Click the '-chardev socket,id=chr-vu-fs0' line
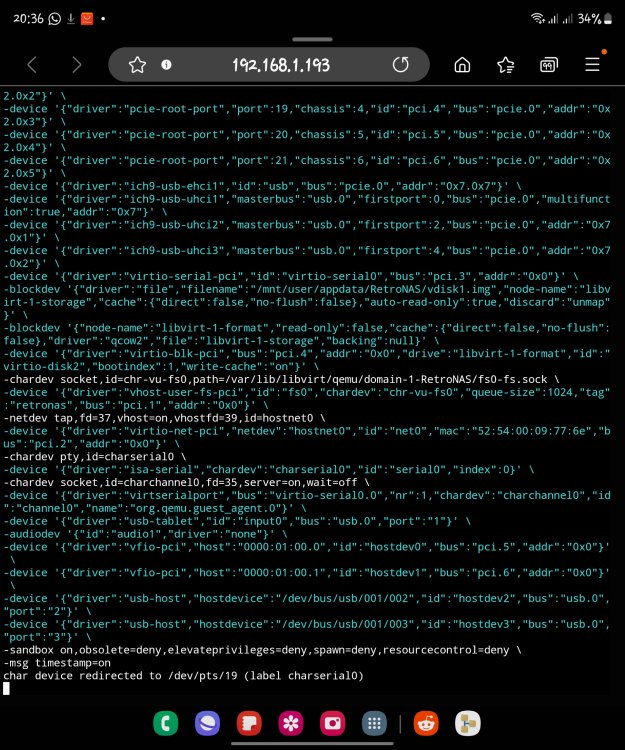The width and height of the screenshot is (625, 750). (x=281, y=379)
